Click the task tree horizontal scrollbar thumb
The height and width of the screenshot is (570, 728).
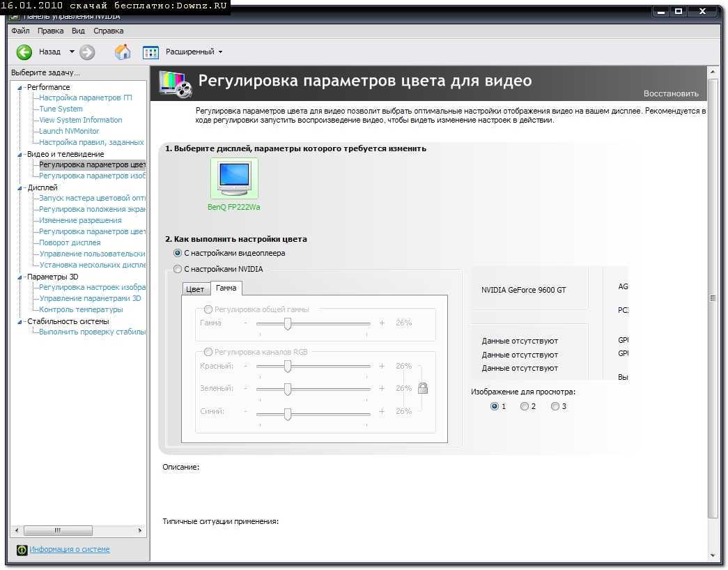[58, 530]
